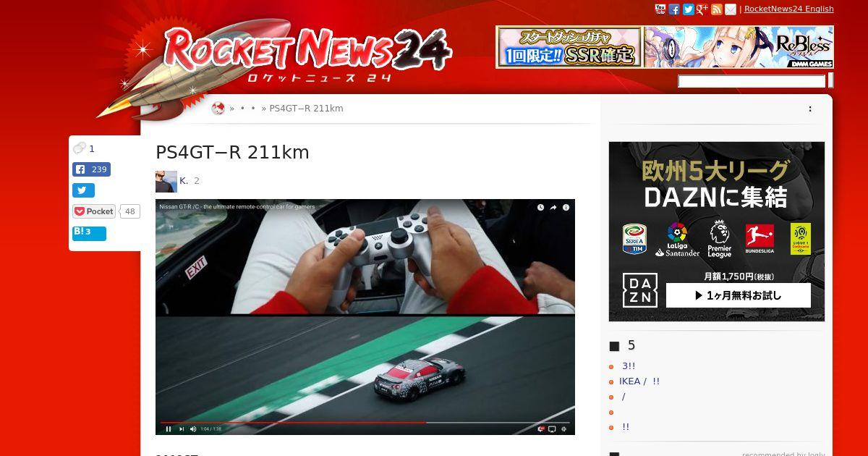Click the share arrow icon on the video
Image resolution: width=868 pixels, height=456 pixels.
point(553,207)
